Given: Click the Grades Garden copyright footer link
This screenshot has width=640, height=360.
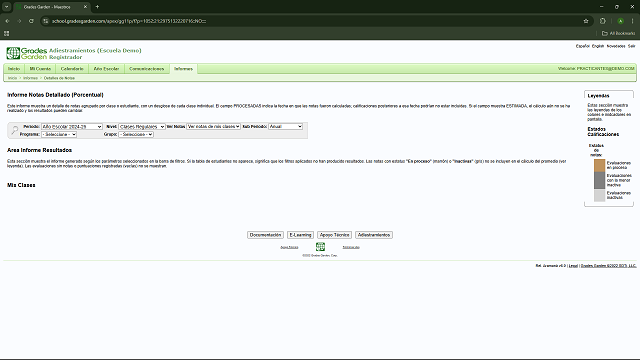Looking at the screenshot, I should point(608,266).
